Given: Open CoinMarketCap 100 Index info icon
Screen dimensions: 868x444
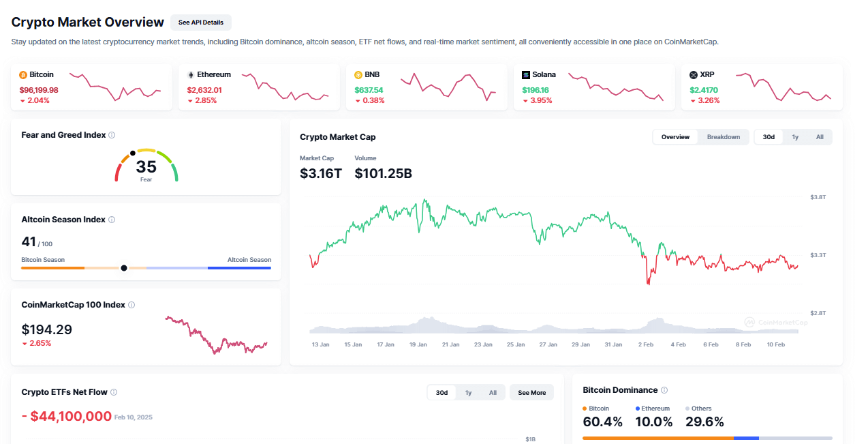Looking at the screenshot, I should [131, 305].
